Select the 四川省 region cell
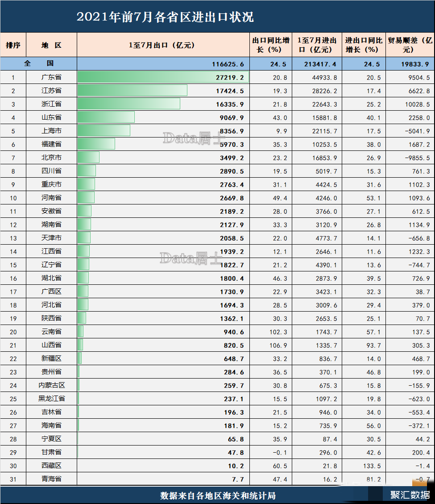The width and height of the screenshot is (435, 504). point(51,171)
